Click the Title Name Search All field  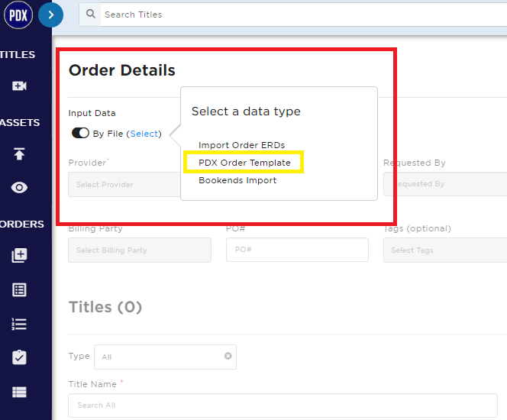coord(283,405)
